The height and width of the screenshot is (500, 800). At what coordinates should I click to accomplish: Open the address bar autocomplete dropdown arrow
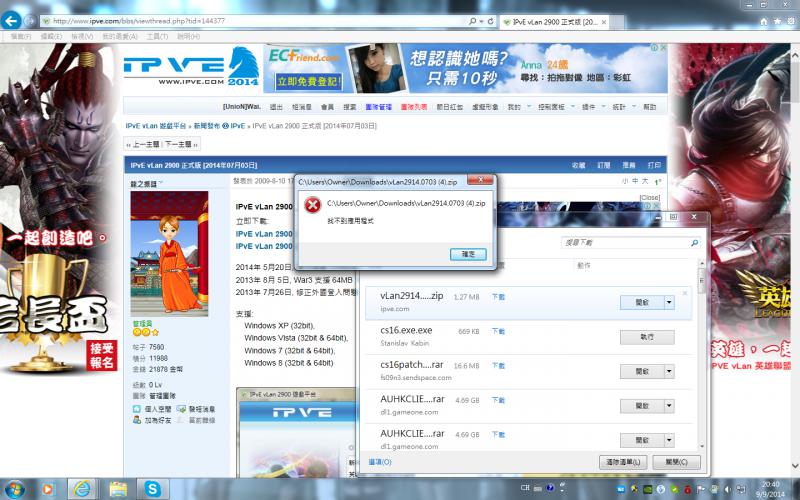[481, 21]
